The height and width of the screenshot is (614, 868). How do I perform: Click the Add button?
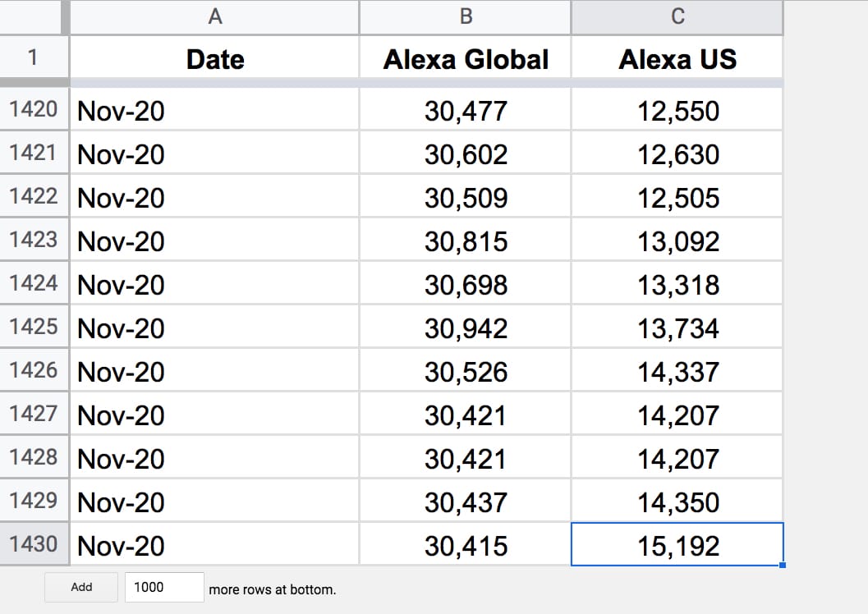point(80,587)
